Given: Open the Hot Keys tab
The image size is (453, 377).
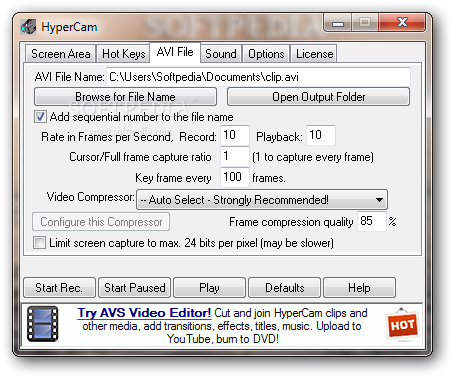Looking at the screenshot, I should (x=124, y=54).
